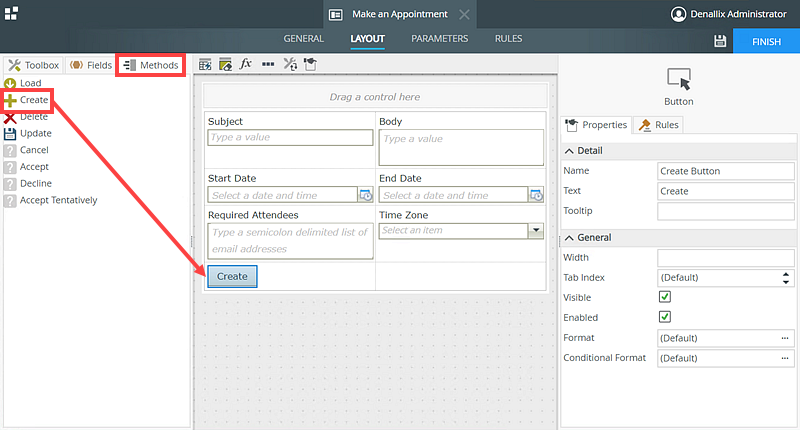Open the Start Date calendar picker
The height and width of the screenshot is (430, 800).
(x=365, y=195)
